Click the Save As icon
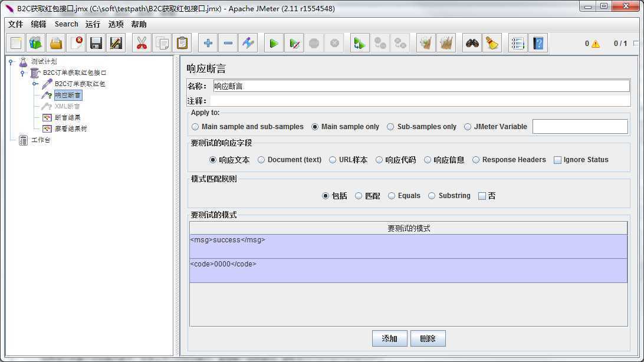644x362 pixels. click(116, 43)
